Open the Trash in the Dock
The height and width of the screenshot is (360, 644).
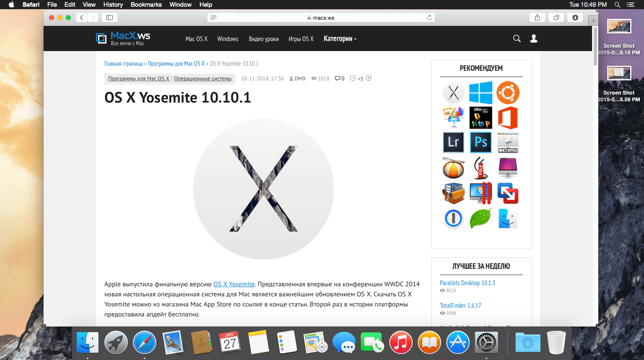(556, 342)
